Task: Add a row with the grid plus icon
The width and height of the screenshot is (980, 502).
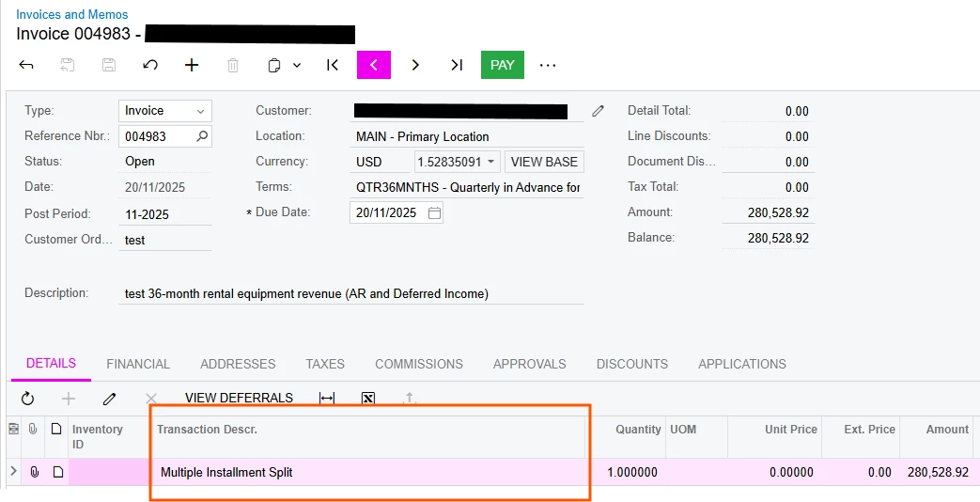Action: click(x=69, y=399)
